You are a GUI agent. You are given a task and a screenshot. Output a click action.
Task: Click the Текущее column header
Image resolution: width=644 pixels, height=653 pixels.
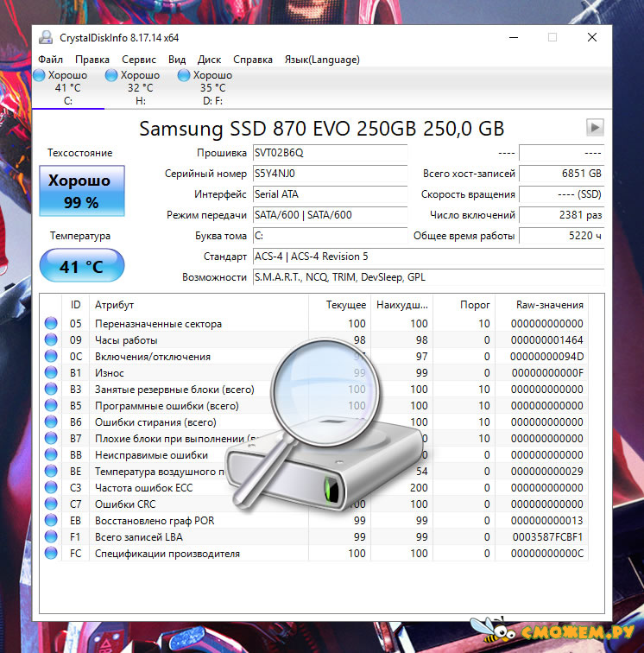pos(339,305)
